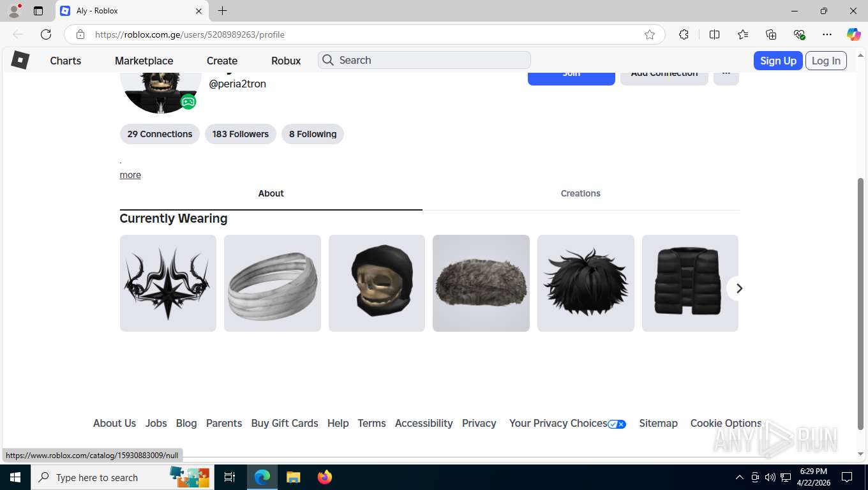
Task: Open the 29 Connections list
Action: [160, 134]
